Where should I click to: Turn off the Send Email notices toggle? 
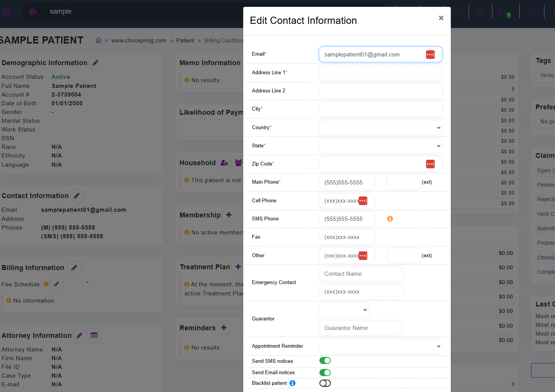click(325, 372)
